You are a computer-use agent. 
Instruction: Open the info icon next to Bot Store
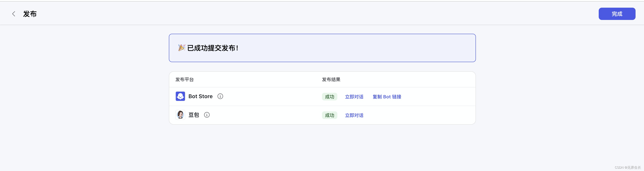point(220,96)
